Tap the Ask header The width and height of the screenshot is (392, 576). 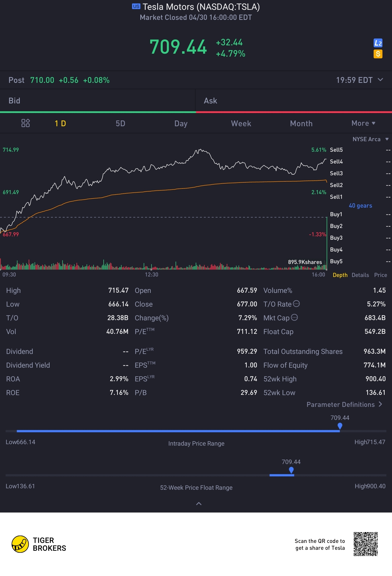[294, 101]
